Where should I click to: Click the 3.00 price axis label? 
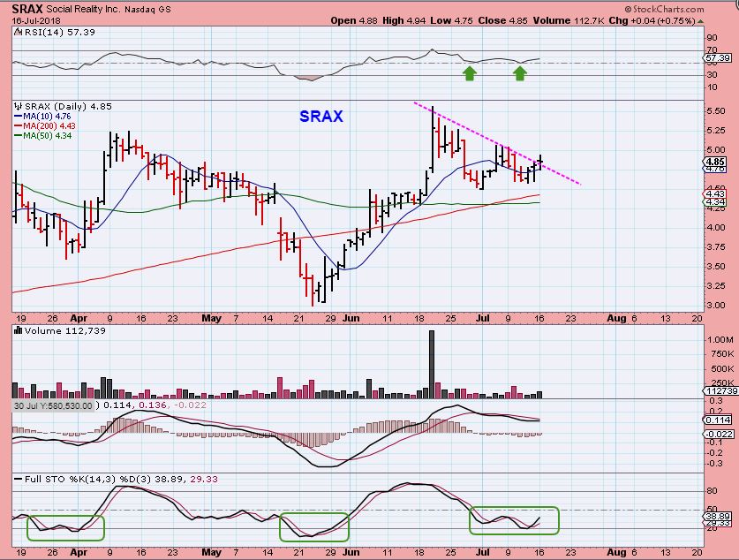pyautogui.click(x=716, y=305)
